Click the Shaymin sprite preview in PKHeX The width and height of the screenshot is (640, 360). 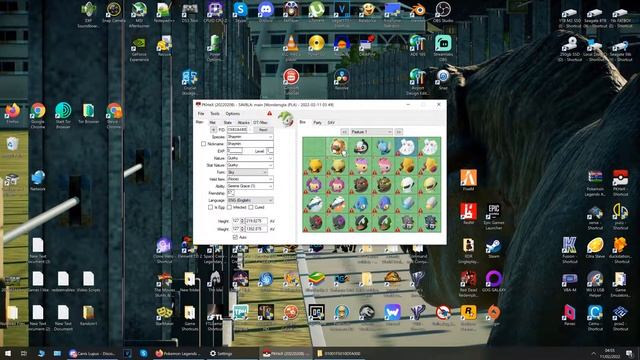tap(286, 120)
